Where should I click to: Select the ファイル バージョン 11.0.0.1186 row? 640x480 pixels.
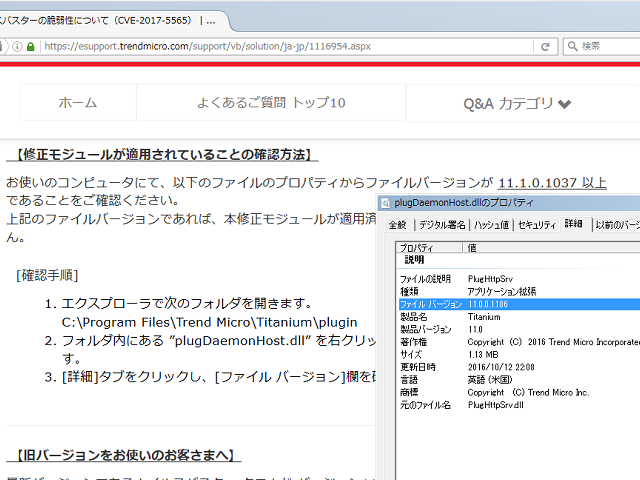pyautogui.click(x=519, y=304)
